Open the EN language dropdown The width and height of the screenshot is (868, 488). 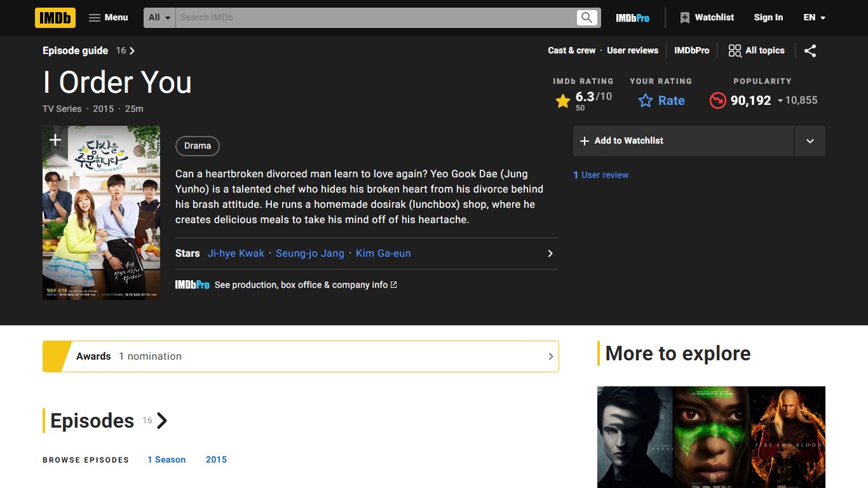click(815, 18)
